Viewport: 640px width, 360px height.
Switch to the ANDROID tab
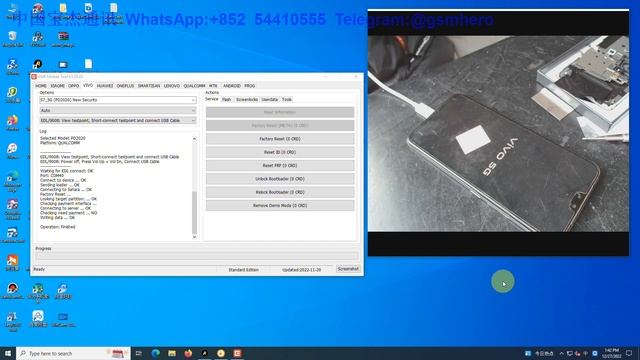click(x=232, y=86)
